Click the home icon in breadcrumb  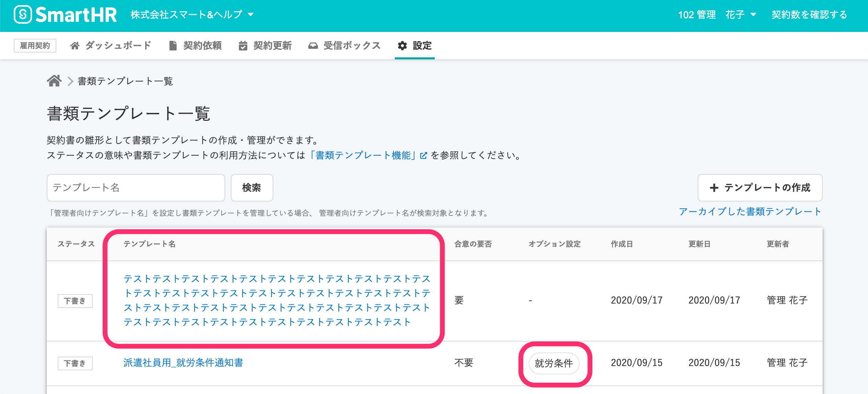[54, 81]
